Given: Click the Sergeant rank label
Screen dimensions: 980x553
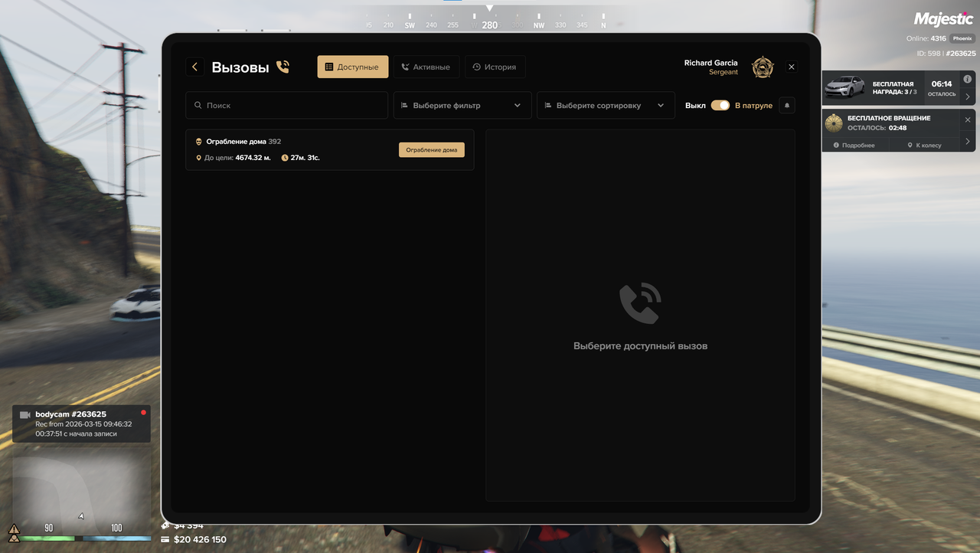Looking at the screenshot, I should [724, 72].
